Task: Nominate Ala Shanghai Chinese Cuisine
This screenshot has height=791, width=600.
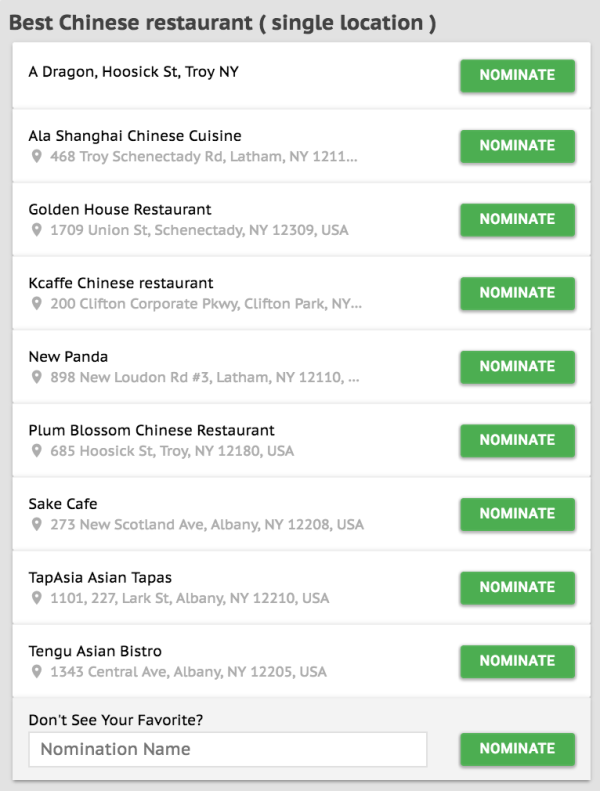Action: click(x=517, y=146)
